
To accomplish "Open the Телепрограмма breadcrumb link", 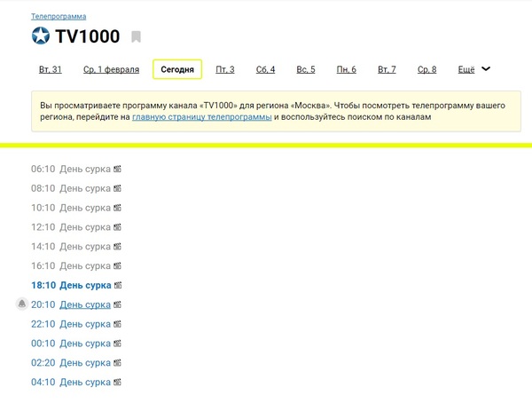I will click(59, 17).
